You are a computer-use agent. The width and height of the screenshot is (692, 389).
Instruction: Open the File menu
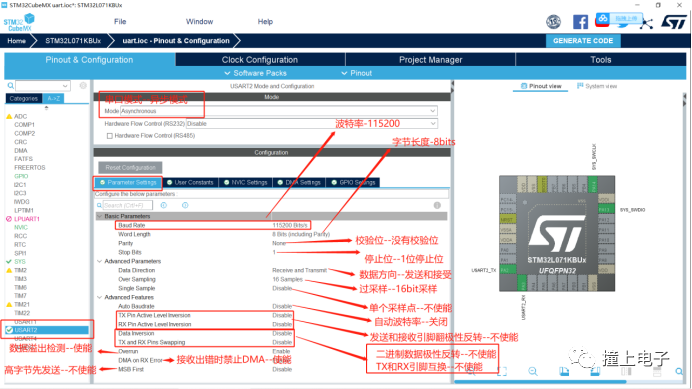(x=120, y=22)
